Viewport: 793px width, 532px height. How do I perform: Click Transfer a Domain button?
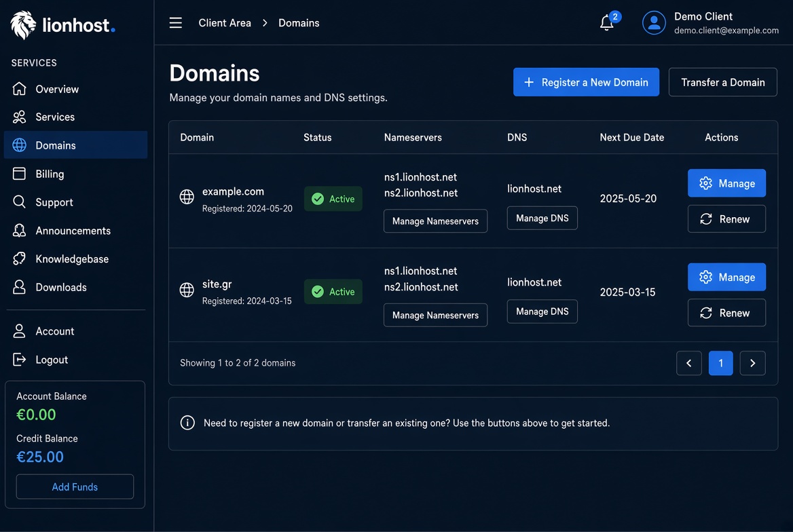(x=722, y=82)
